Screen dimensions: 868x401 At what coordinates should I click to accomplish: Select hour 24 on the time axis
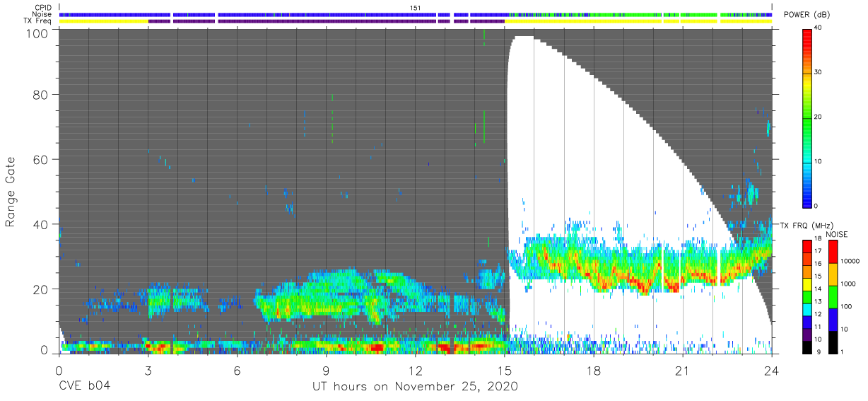(x=772, y=371)
